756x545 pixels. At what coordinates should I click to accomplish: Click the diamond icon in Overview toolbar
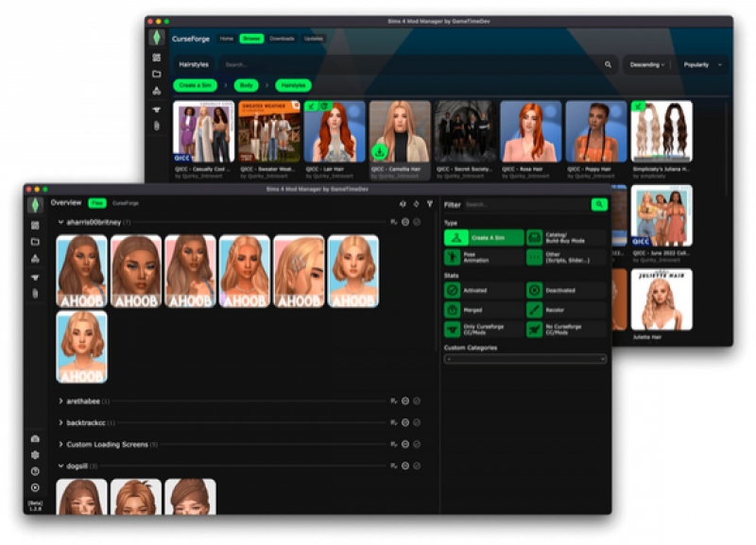pyautogui.click(x=416, y=204)
